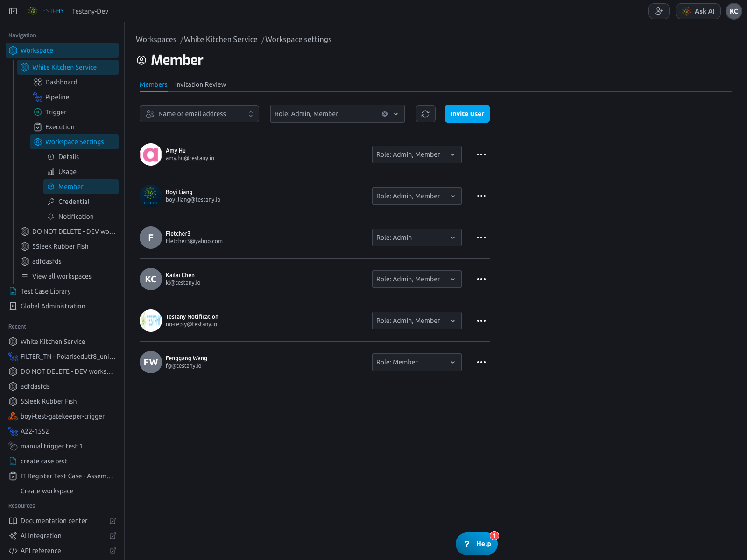Open Usage under Workspace Settings
The width and height of the screenshot is (747, 560).
coord(81,172)
